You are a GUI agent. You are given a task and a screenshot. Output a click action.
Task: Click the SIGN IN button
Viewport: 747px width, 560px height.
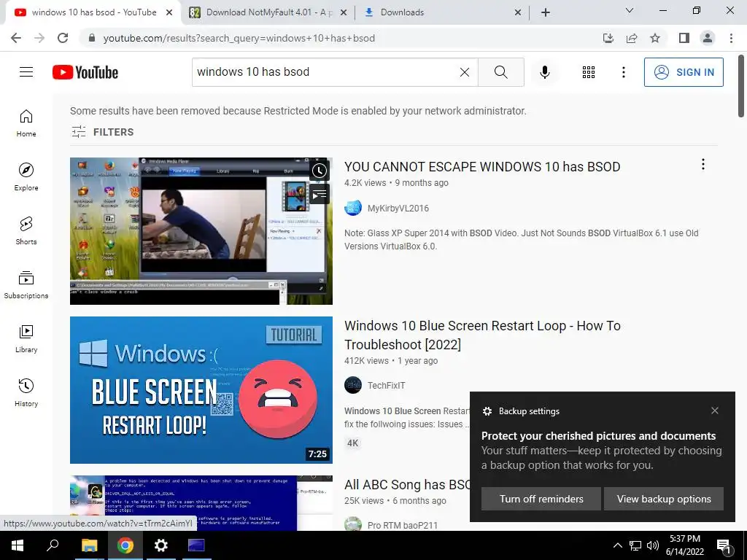pos(684,72)
